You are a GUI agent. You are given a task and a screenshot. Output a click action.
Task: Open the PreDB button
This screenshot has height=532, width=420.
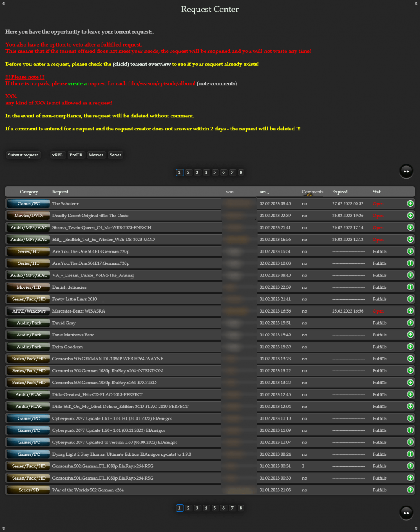[x=76, y=155]
